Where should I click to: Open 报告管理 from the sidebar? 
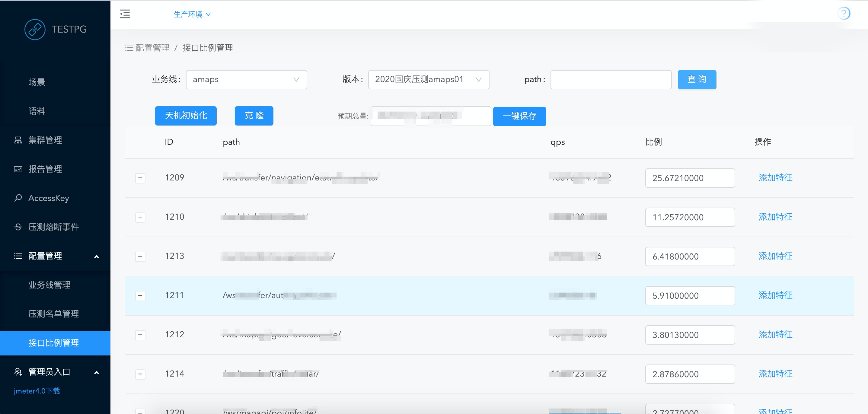pyautogui.click(x=45, y=169)
